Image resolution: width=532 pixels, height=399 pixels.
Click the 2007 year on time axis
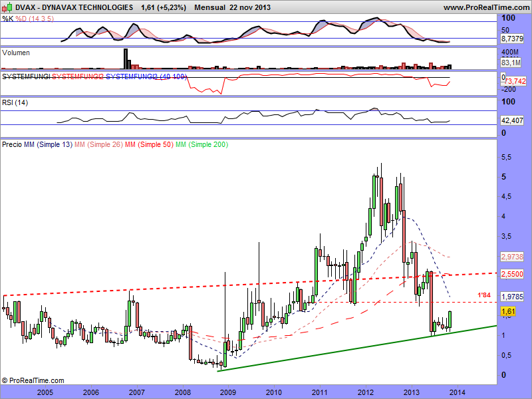[137, 392]
